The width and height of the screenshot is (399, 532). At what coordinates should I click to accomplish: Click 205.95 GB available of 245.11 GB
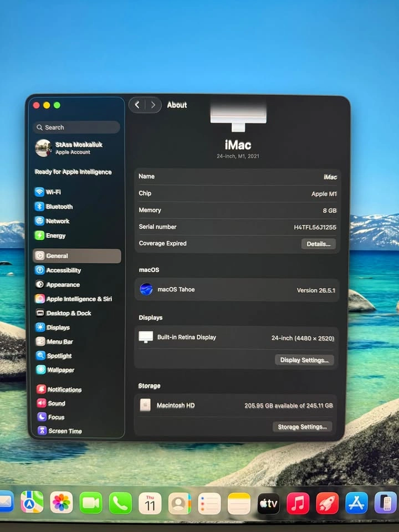pos(289,406)
